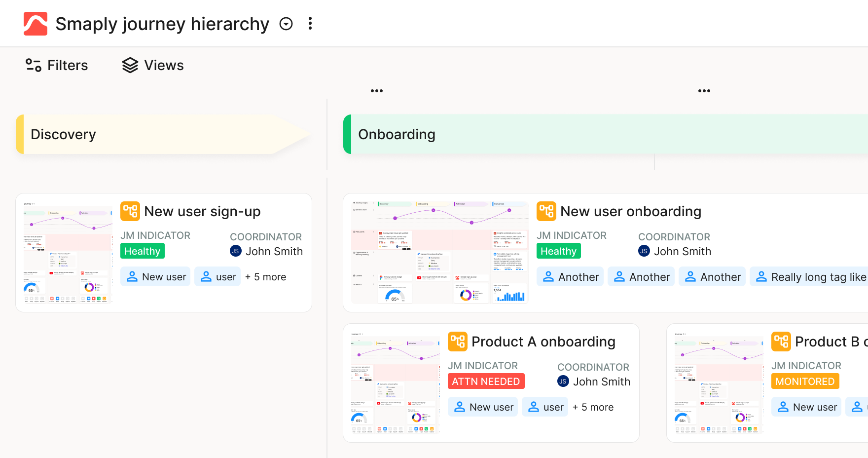Open the dropdown beside Smaply journey hierarchy title

[286, 24]
